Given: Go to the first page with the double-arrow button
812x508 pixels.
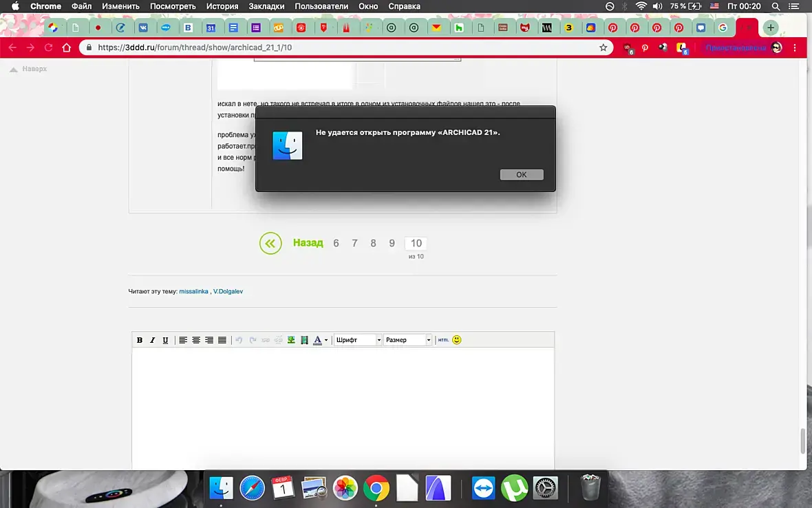Looking at the screenshot, I should (x=270, y=244).
